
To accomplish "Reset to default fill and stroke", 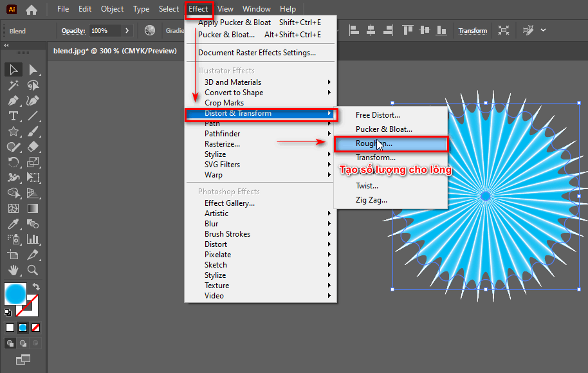I will (x=8, y=313).
